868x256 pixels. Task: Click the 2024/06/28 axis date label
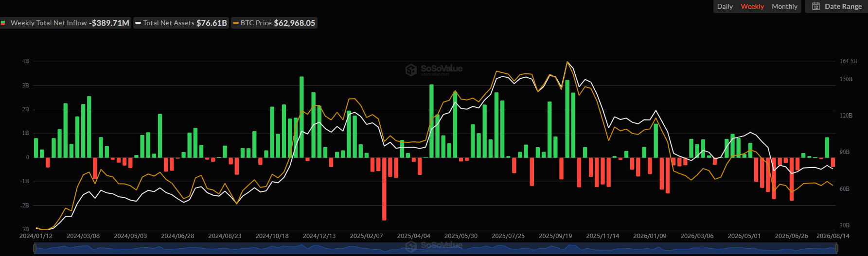coord(177,236)
